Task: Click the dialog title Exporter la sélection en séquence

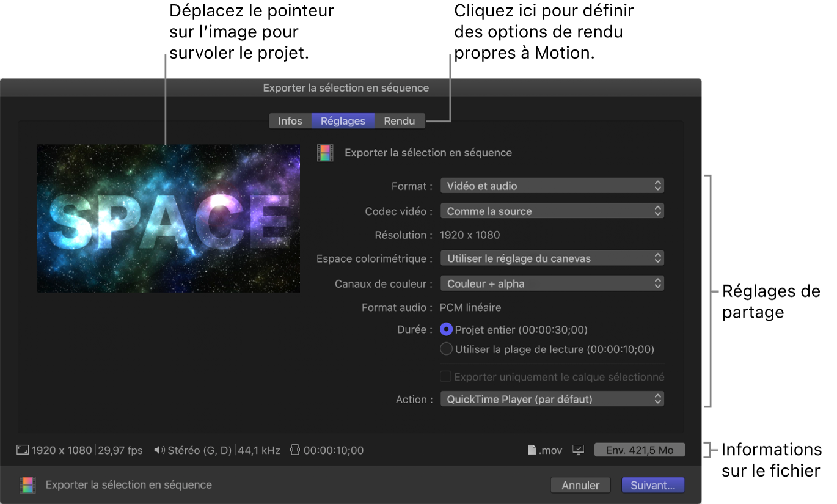Action: coord(346,88)
